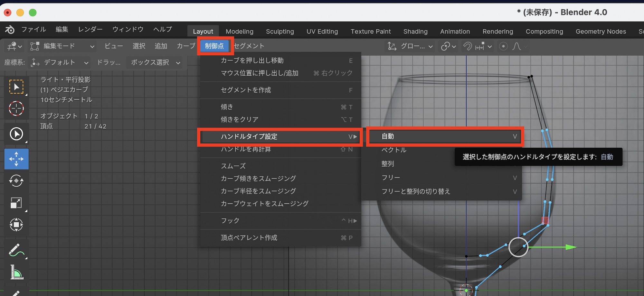
Task: Expand the デフォルト orientation dropdown
Action: point(60,62)
